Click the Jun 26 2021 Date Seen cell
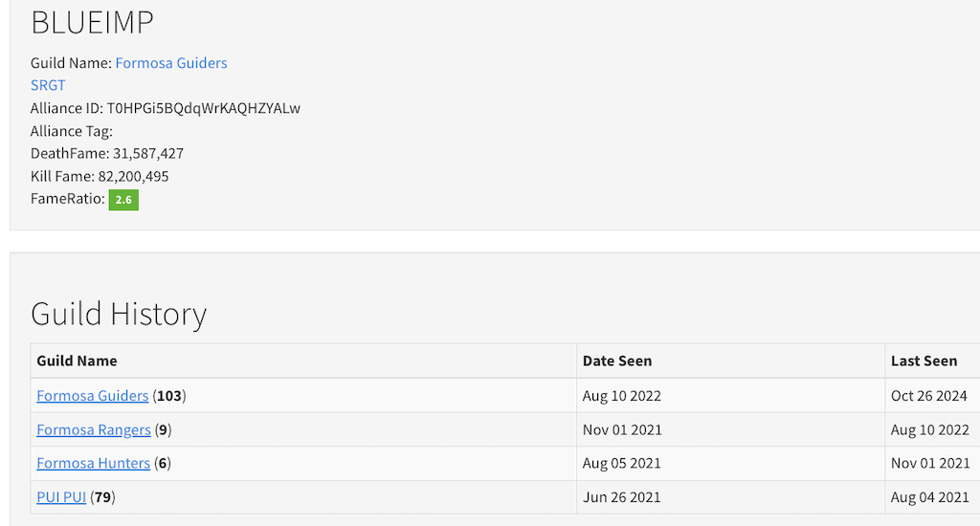The height and width of the screenshot is (526, 980). pyautogui.click(x=621, y=497)
